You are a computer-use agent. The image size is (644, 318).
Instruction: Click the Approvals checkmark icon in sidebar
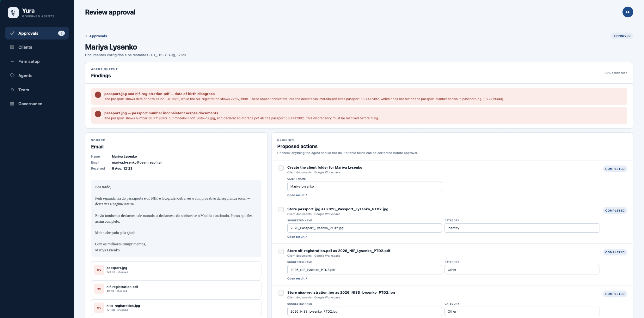click(x=12, y=33)
